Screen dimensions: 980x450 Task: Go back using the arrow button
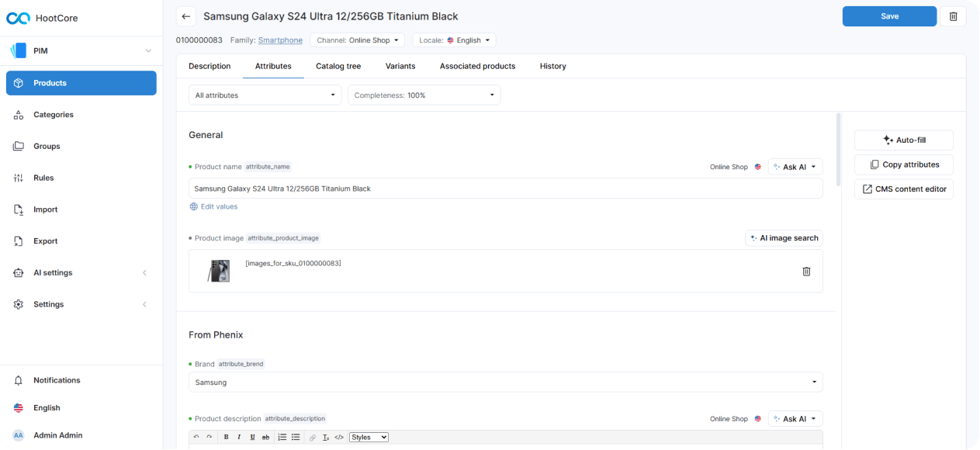point(185,16)
